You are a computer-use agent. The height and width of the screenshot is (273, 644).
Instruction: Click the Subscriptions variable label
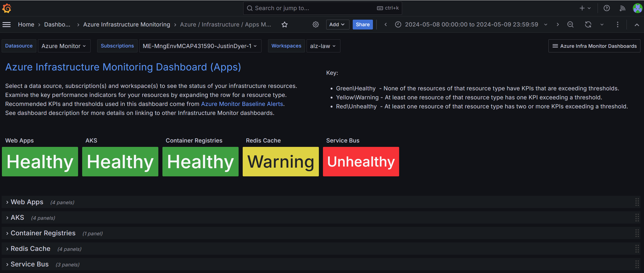[117, 46]
